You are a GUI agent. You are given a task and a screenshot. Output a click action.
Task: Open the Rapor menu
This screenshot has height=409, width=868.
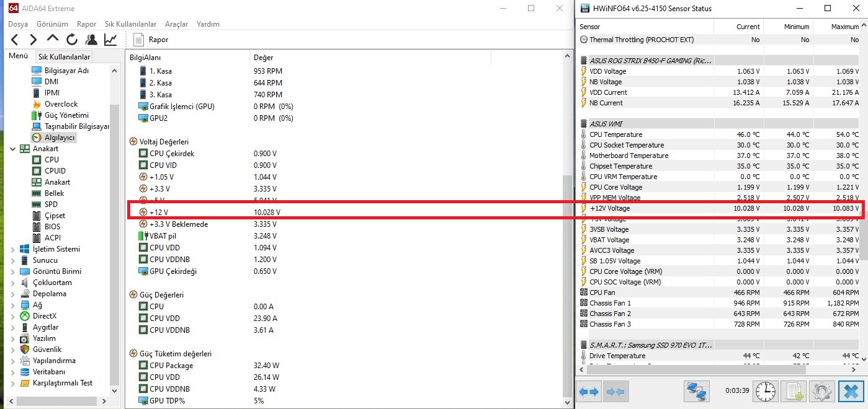(x=86, y=24)
